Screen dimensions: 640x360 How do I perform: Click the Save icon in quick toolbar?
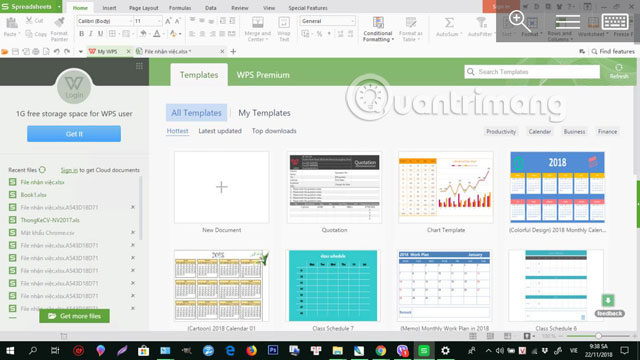[16, 52]
